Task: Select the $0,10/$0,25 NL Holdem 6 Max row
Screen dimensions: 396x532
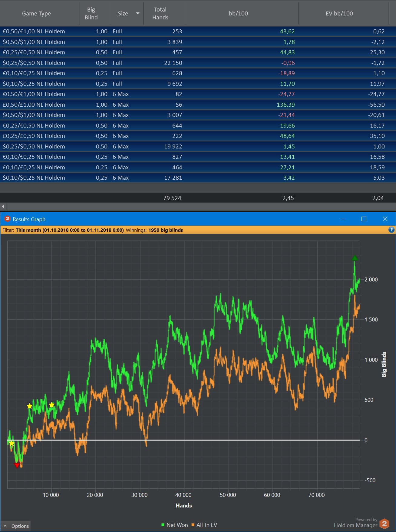Action: point(198,178)
